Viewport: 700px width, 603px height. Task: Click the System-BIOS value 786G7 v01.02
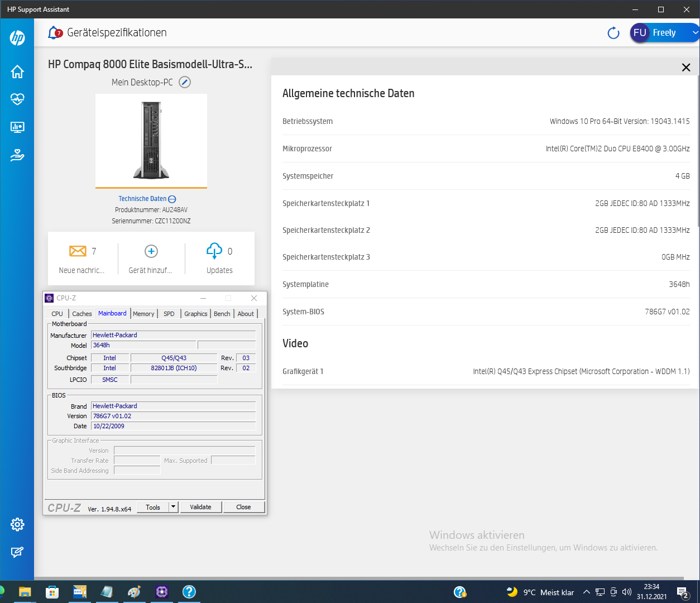[667, 312]
